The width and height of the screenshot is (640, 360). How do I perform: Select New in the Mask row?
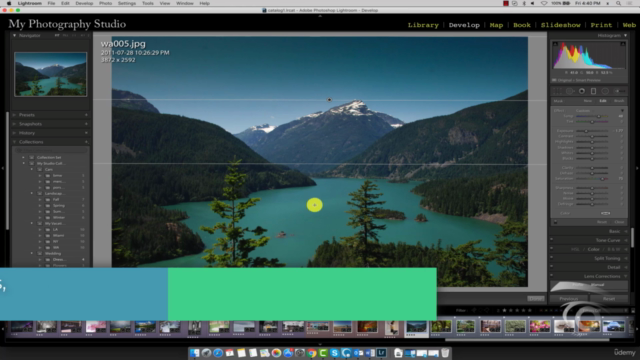[x=587, y=101]
